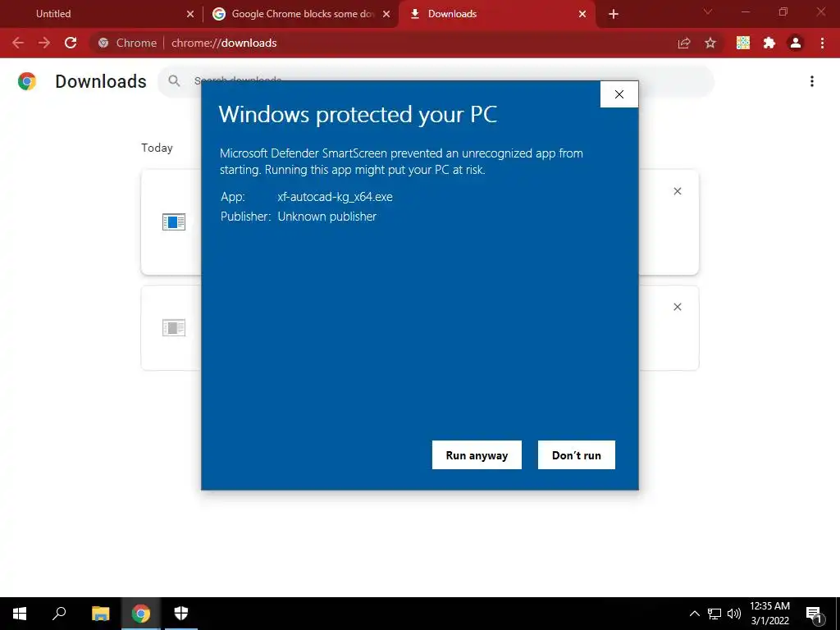This screenshot has width=840, height=630.
Task: Close the Untitled tab
Action: tap(190, 14)
